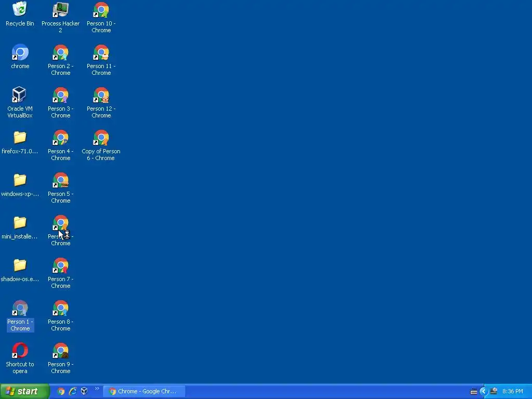Launch Chrome from Quick Launch bar
532x399 pixels.
(61, 391)
